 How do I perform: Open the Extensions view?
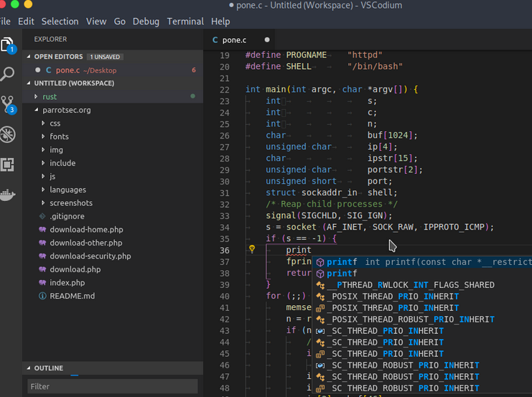tap(7, 164)
